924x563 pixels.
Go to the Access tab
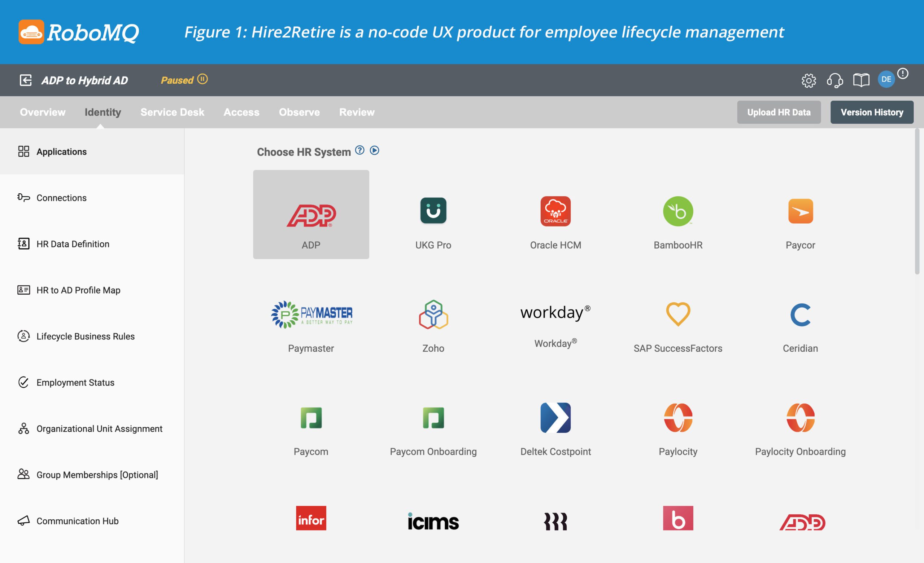[x=241, y=112]
